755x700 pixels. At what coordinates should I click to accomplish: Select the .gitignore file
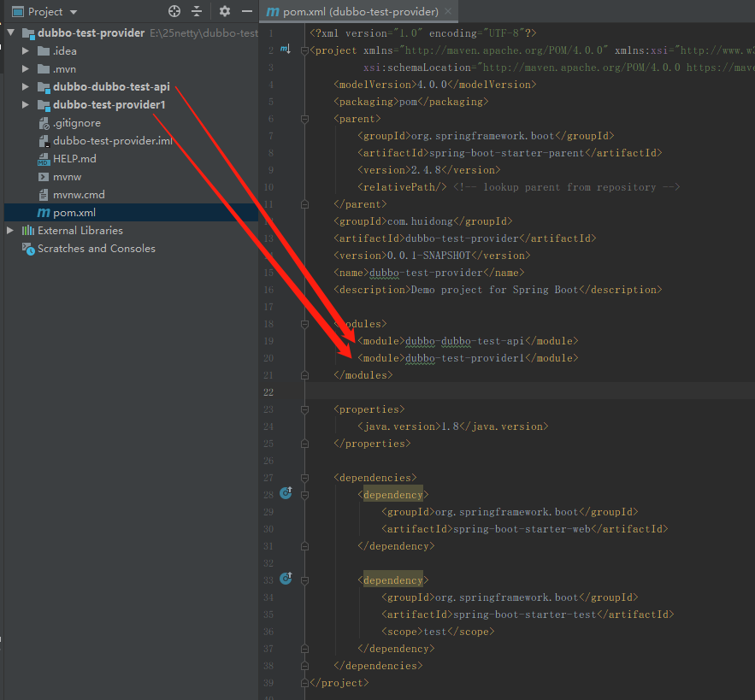pyautogui.click(x=77, y=123)
